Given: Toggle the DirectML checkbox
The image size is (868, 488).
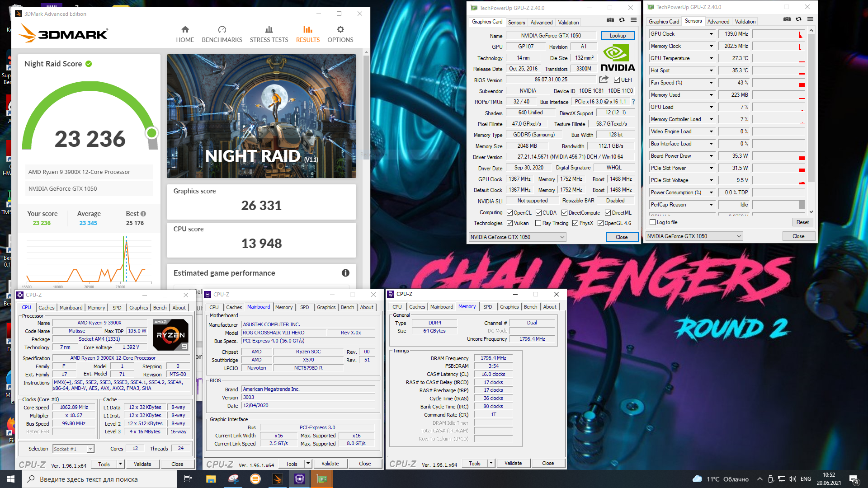Looking at the screenshot, I should 608,213.
